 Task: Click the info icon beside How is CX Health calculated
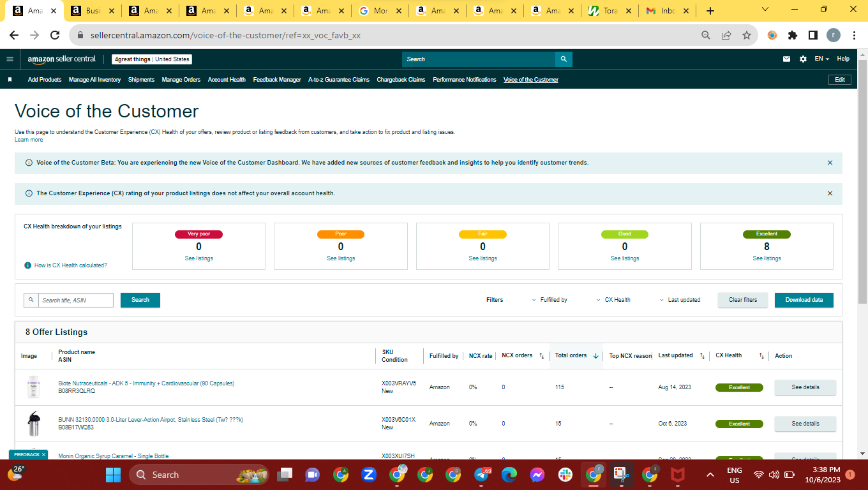(x=27, y=265)
